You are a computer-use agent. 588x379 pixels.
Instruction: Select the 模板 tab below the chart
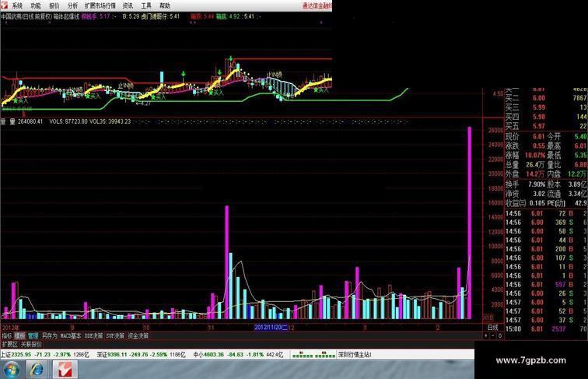(x=19, y=336)
